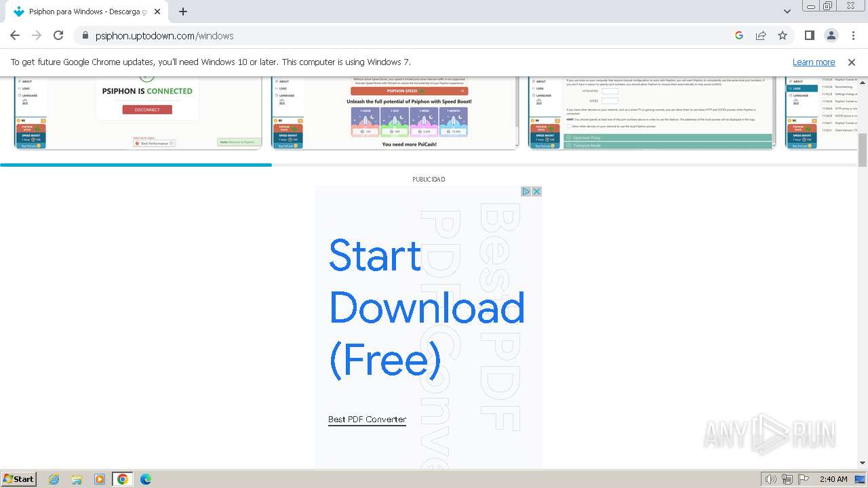Launch Microsoft Edge from the taskbar

click(x=145, y=479)
